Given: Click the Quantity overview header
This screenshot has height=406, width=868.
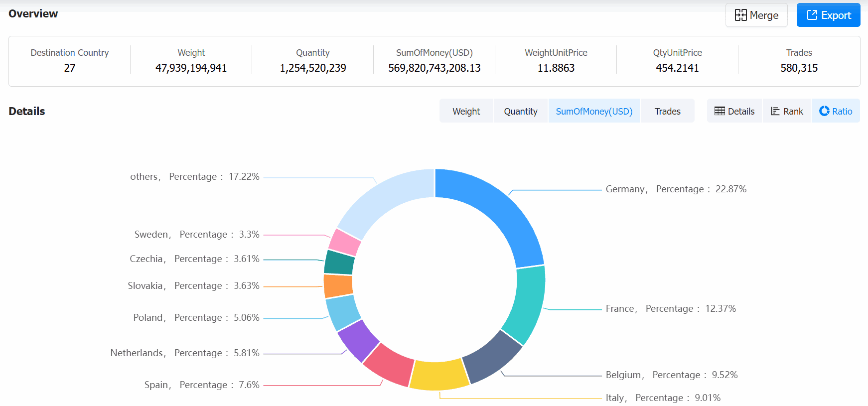Looking at the screenshot, I should (x=313, y=53).
